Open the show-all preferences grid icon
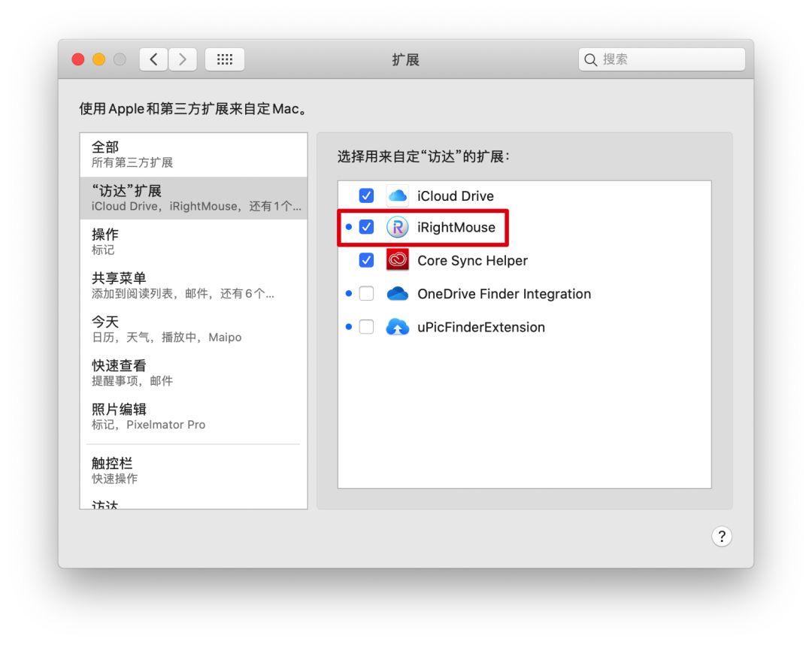 point(224,59)
